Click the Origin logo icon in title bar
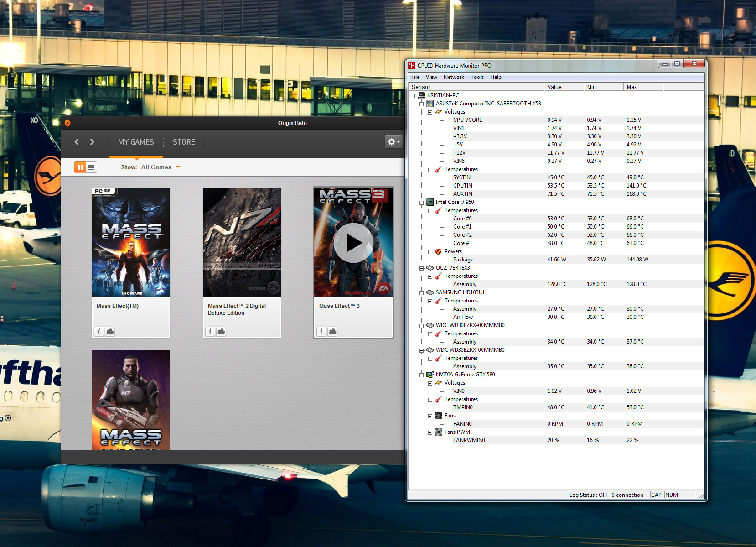Screen dimensions: 756x547 (67, 123)
